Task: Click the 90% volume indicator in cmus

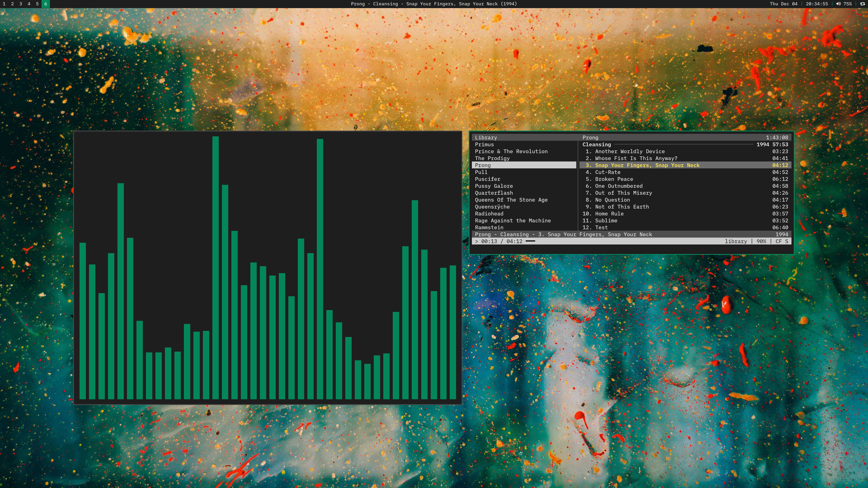Action: (761, 242)
